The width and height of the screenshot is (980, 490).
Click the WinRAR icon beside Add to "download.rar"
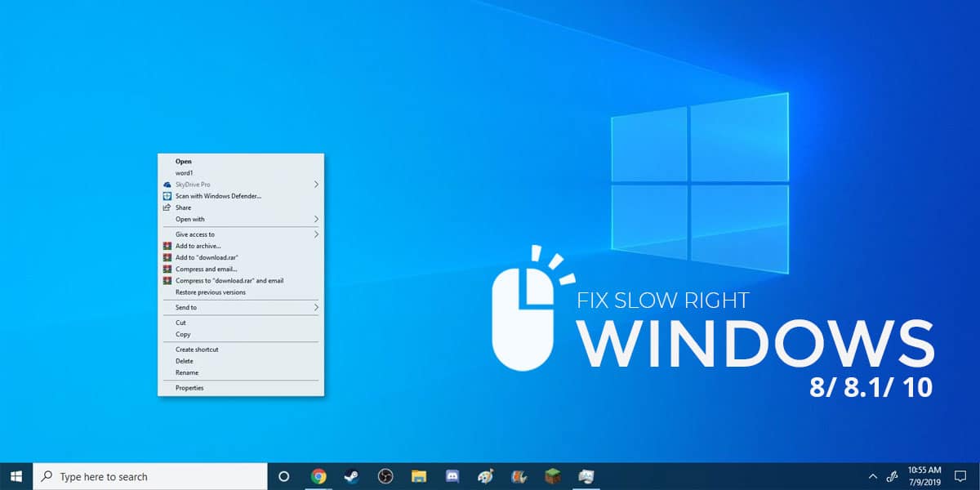[x=167, y=257]
